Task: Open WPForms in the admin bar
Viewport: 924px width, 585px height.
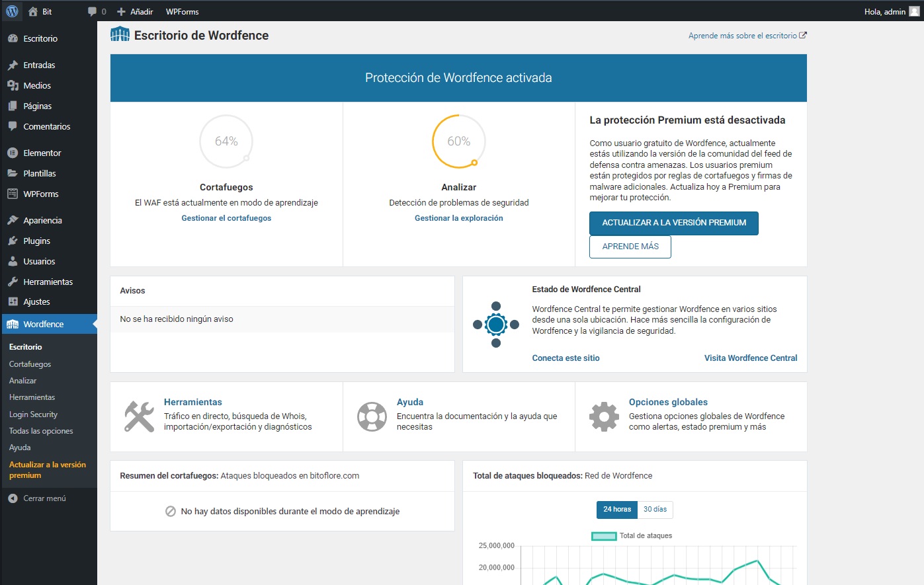Action: pyautogui.click(x=182, y=11)
